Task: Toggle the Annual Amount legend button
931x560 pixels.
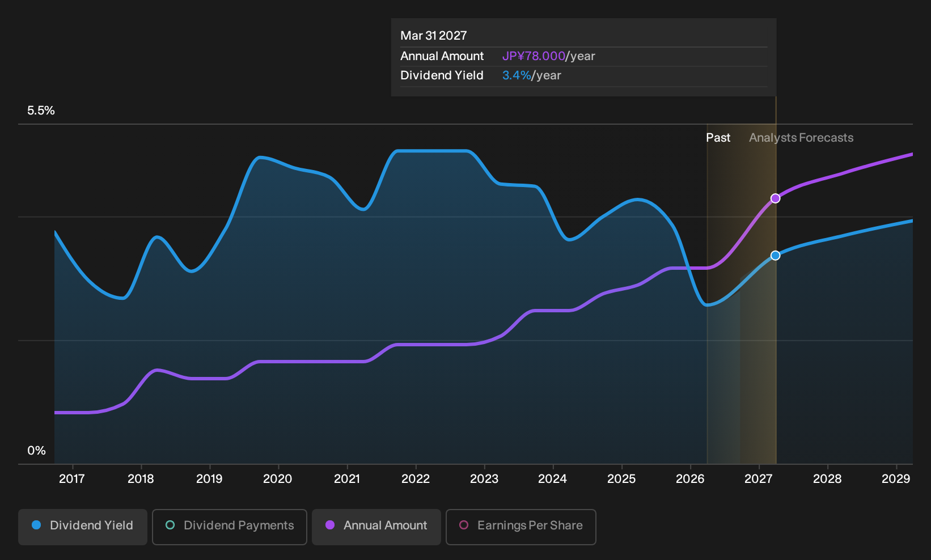Action: coord(376,527)
